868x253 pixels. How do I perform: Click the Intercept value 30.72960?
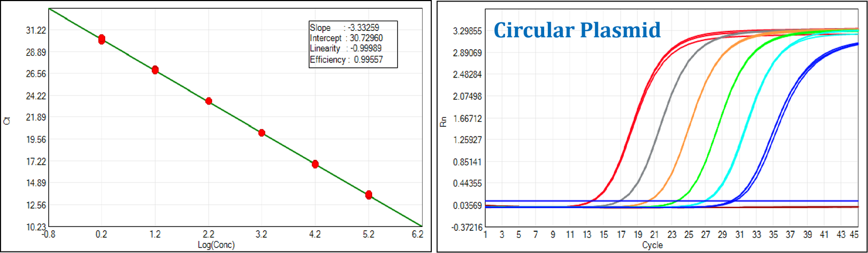366,38
